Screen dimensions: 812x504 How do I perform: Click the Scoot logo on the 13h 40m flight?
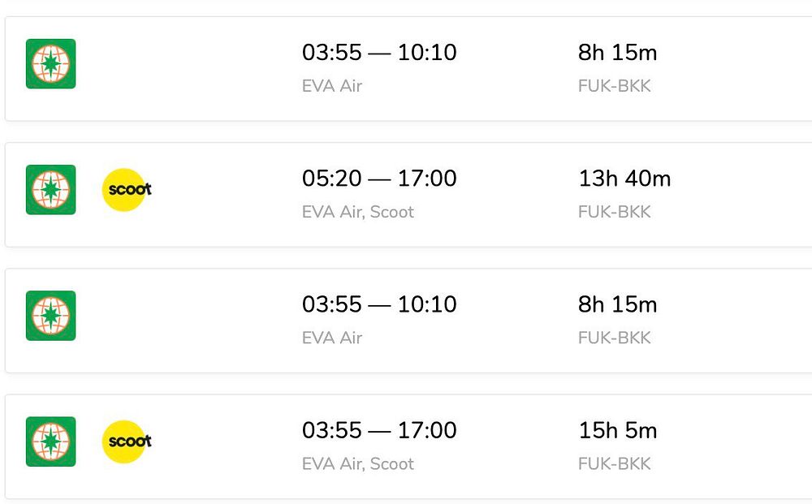pos(127,190)
